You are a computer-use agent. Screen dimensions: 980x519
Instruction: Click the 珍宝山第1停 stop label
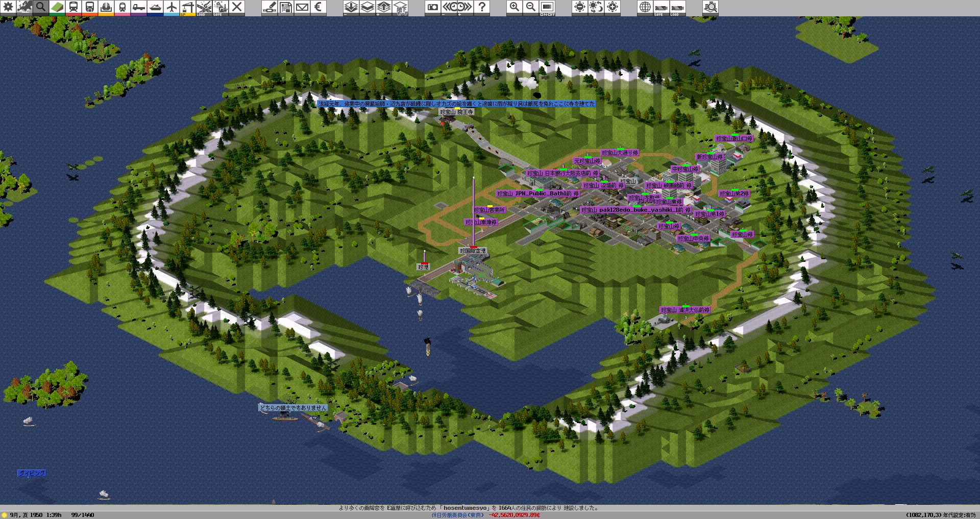[710, 214]
